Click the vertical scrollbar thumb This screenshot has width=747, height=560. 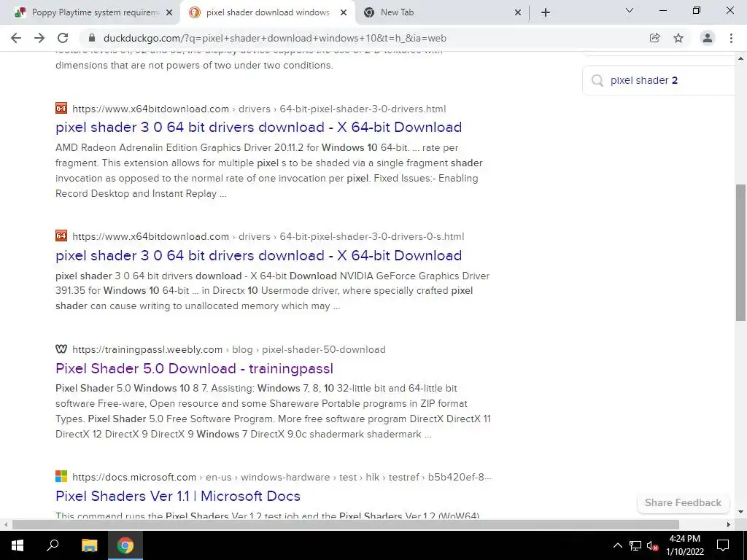pos(741,252)
